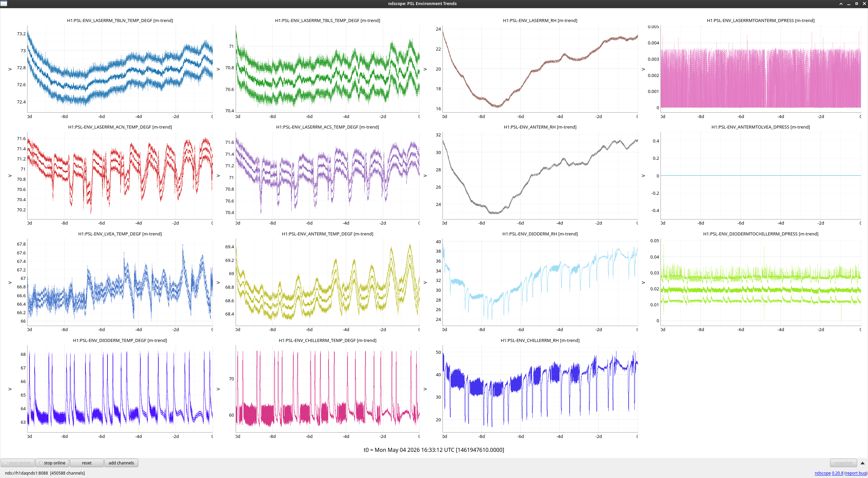Click the t0 timestamp label
This screenshot has height=478, width=868.
tap(434, 450)
